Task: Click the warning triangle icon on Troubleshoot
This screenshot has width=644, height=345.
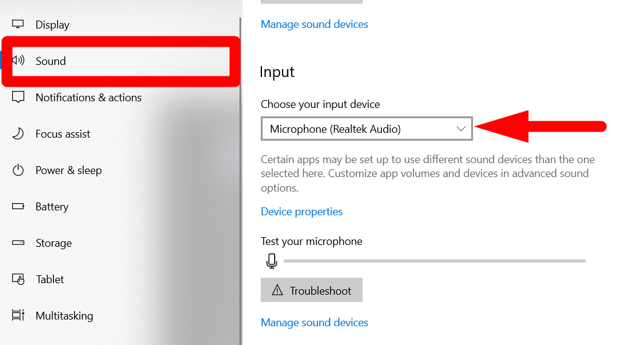Action: tap(278, 290)
